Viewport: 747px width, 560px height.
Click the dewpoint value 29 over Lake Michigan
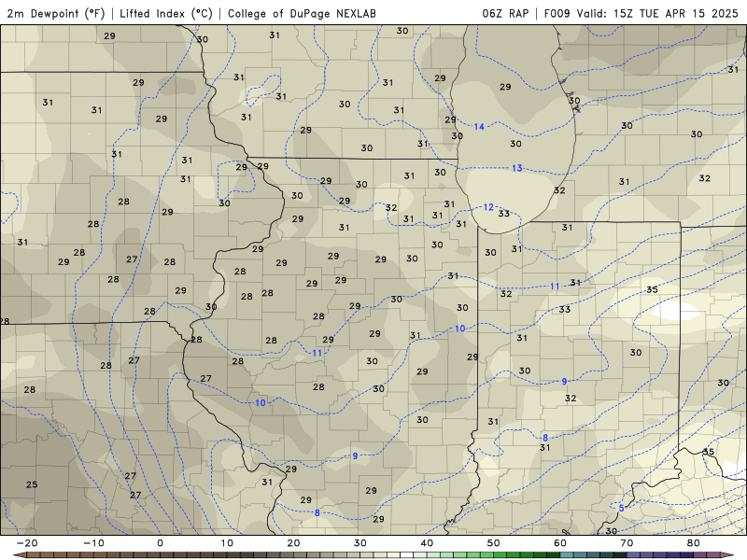coord(505,87)
